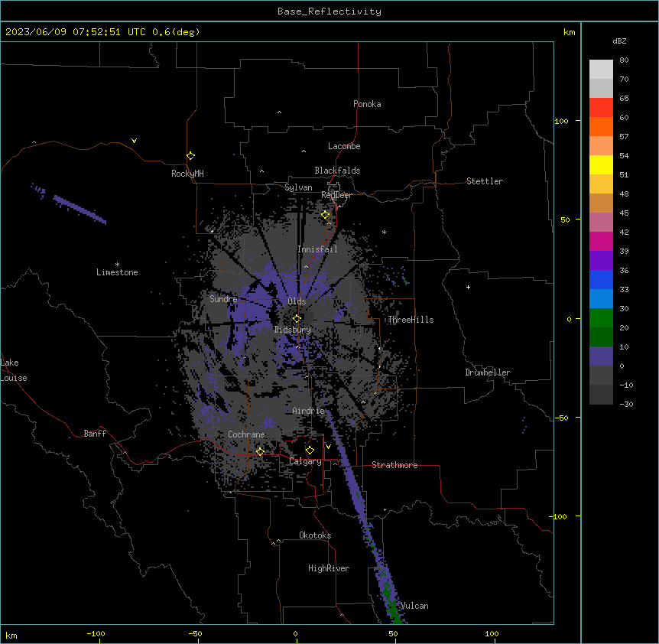
Task: Click the Vulcan label
Action: tap(414, 606)
